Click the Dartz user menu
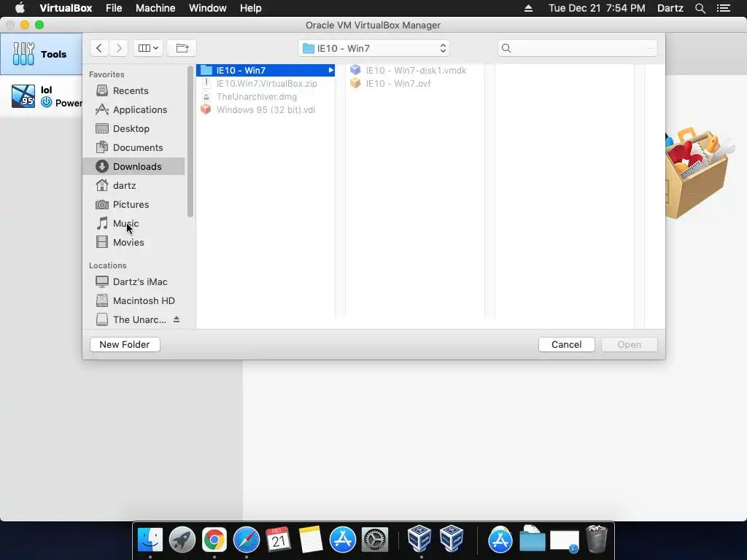Image resolution: width=747 pixels, height=560 pixels. (670, 8)
